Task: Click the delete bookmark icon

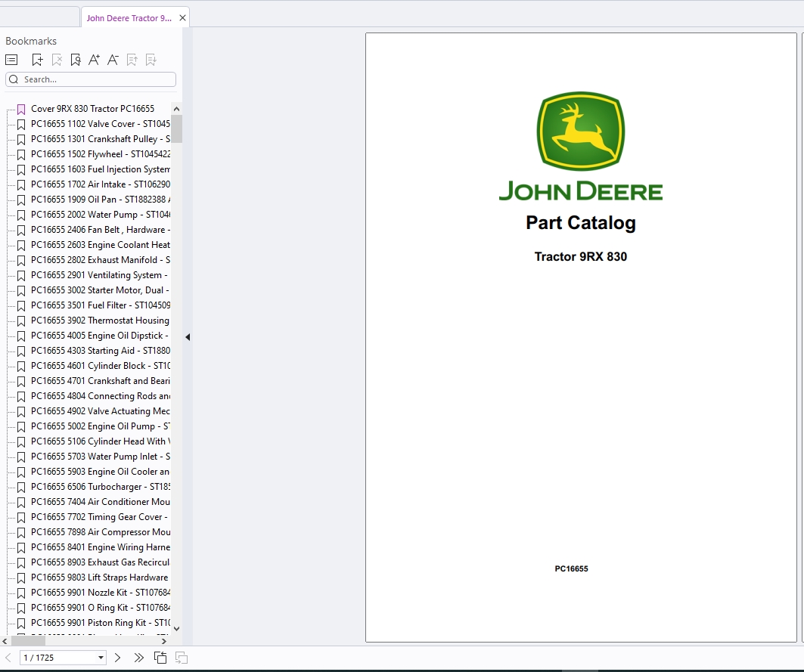Action: (57, 60)
